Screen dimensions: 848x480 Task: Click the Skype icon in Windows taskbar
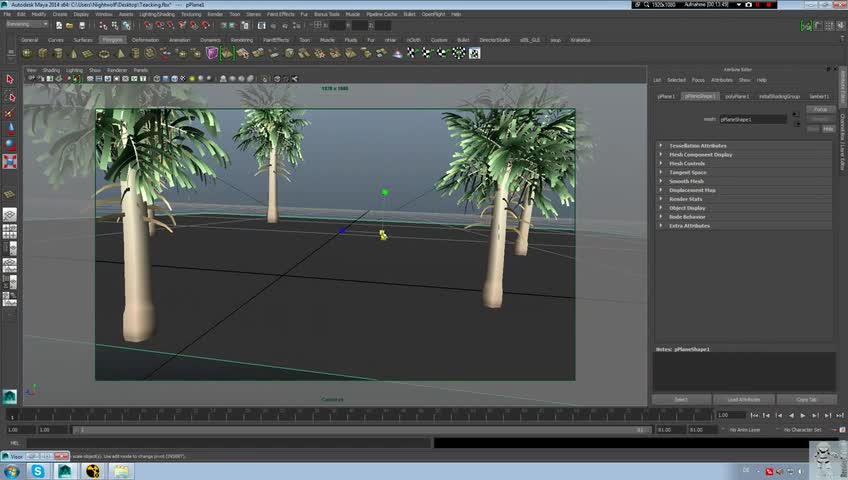tap(38, 471)
